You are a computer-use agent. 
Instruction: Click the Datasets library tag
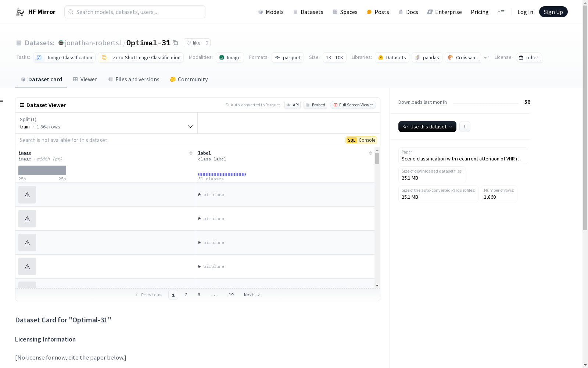click(392, 57)
